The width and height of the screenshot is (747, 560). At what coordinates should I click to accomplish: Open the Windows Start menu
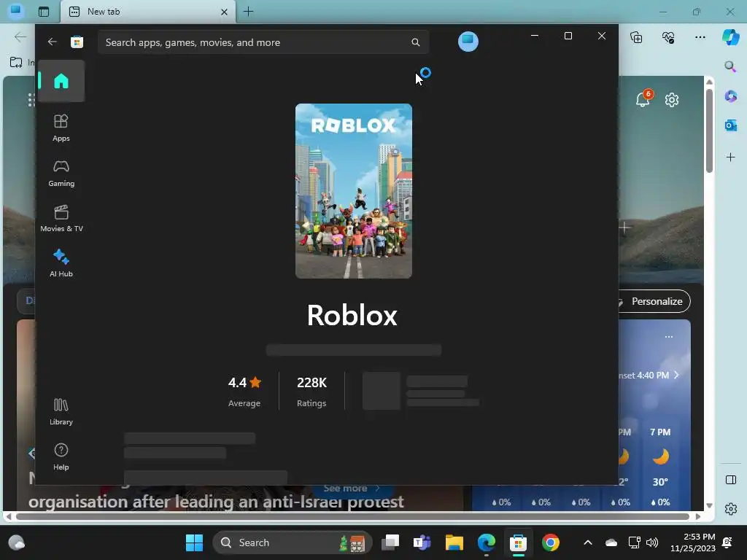pos(194,542)
